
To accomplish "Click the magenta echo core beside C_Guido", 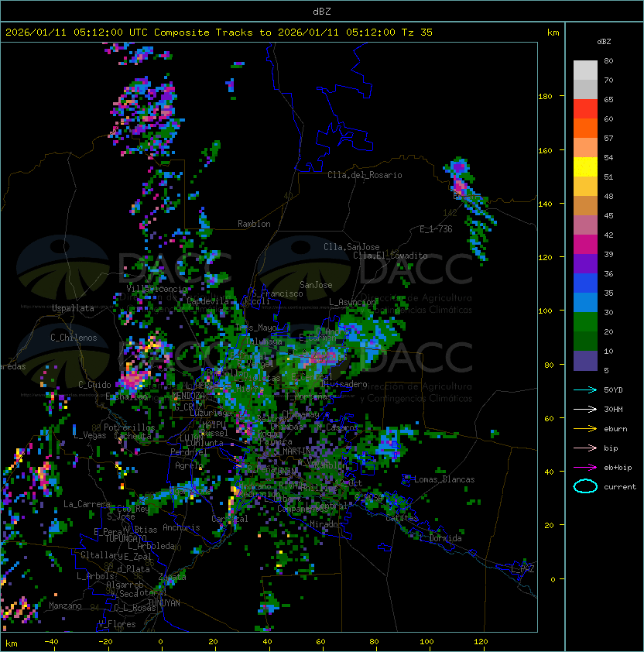I will (x=133, y=379).
